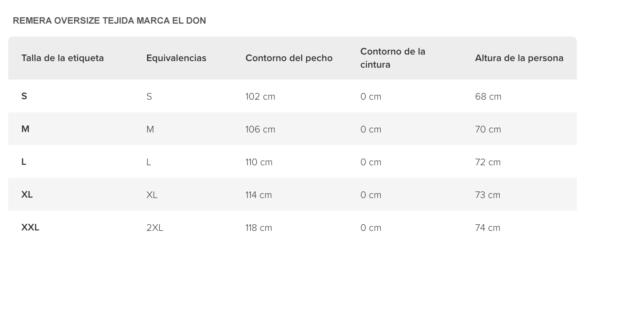Viewport: 644px width, 328px height.
Task: Click the Equivalencias column header
Action: tap(176, 58)
